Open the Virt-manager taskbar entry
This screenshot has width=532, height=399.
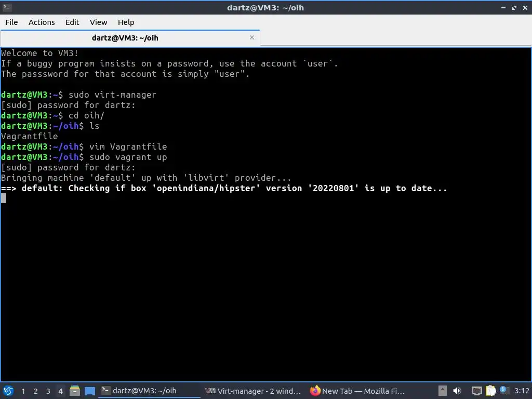click(x=253, y=391)
